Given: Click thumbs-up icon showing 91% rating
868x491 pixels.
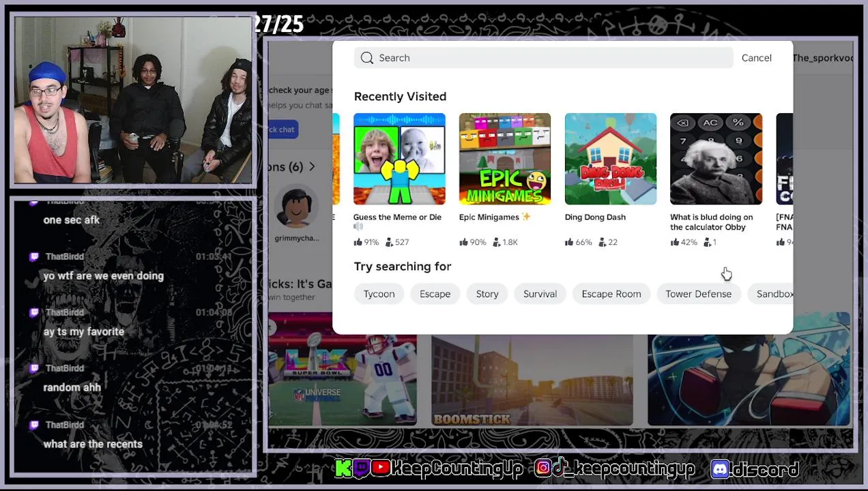Looking at the screenshot, I should point(358,242).
